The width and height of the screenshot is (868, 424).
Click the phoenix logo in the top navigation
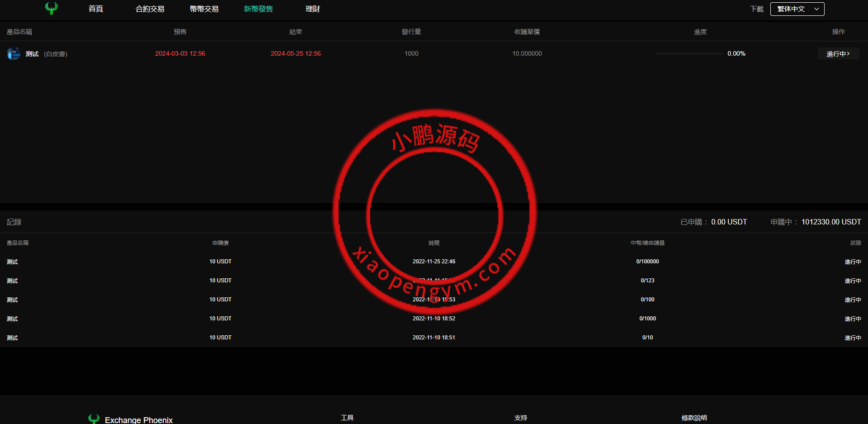tap(52, 9)
